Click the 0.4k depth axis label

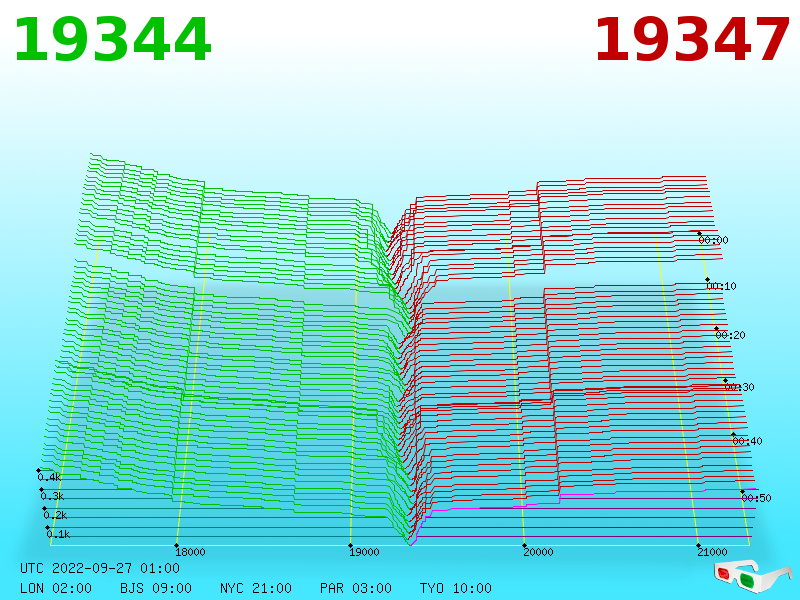49,478
